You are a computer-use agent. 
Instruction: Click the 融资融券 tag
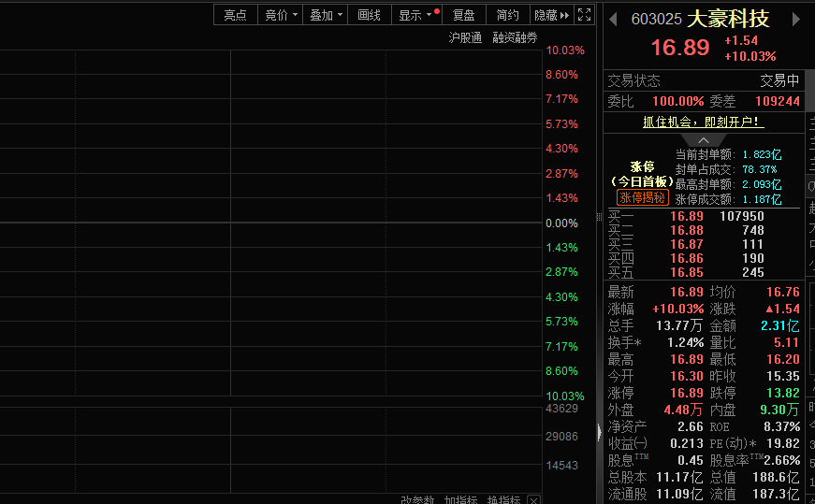[x=516, y=38]
